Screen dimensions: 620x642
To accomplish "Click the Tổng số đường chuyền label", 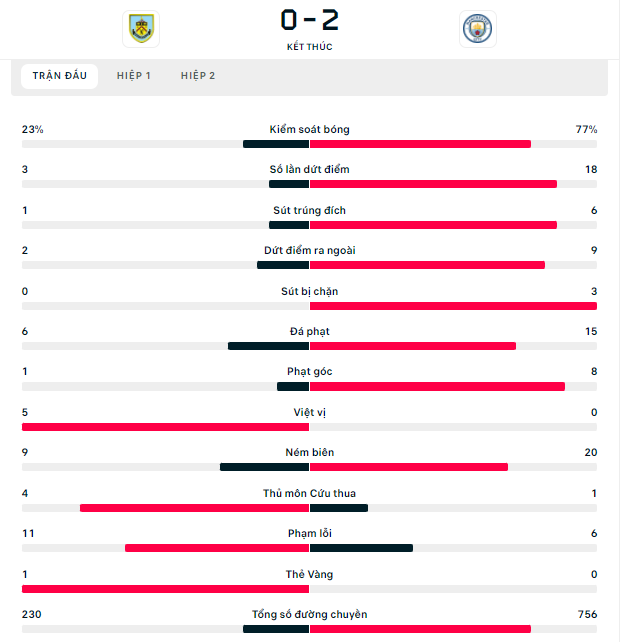I will pyautogui.click(x=310, y=615).
